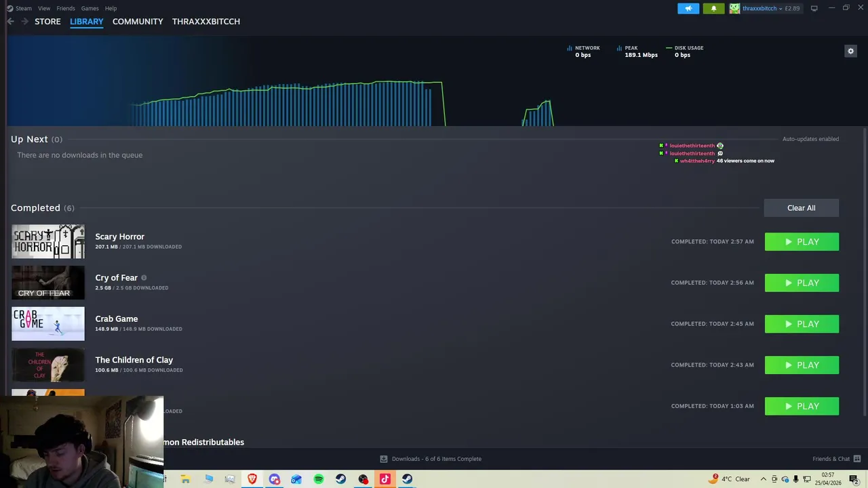The height and width of the screenshot is (488, 868).
Task: Click the 'Up Next (0)' heading
Action: 36,139
